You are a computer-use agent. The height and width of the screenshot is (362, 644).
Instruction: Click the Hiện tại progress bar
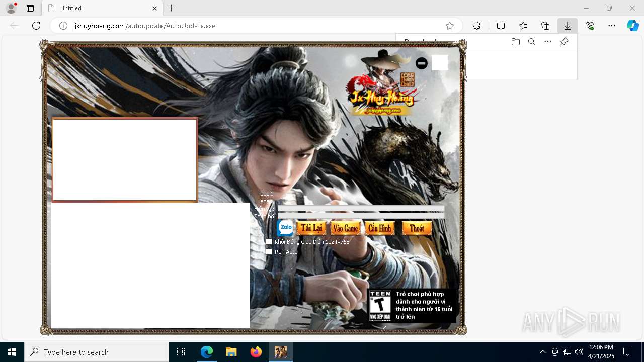(361, 208)
